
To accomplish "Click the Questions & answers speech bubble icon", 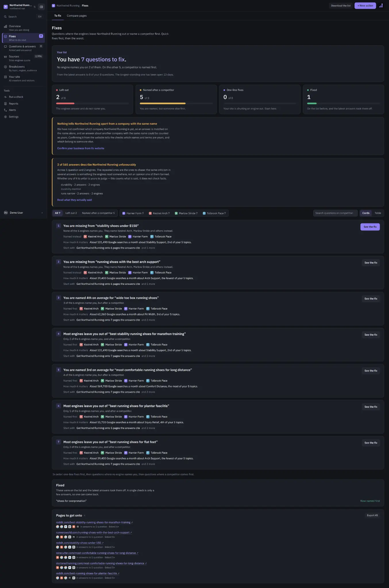I will pyautogui.click(x=5, y=47).
